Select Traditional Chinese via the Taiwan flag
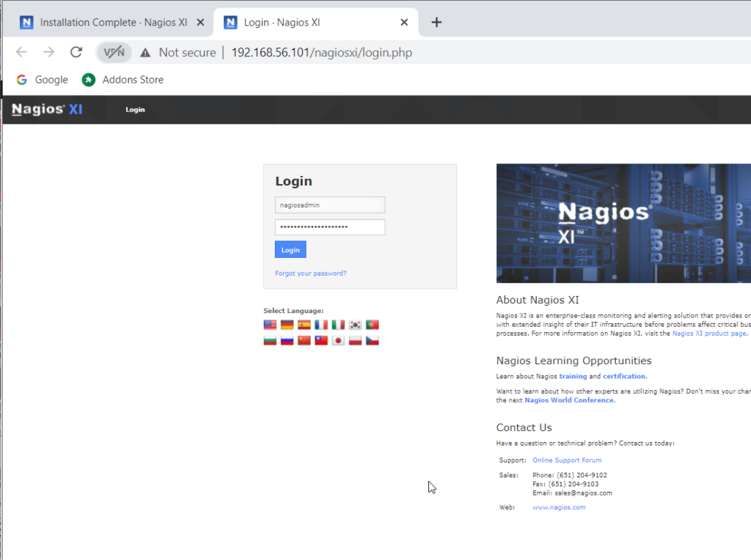 pyautogui.click(x=321, y=340)
